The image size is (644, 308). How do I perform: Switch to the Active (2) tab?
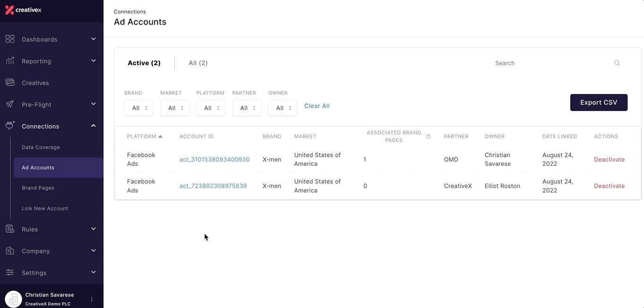144,63
